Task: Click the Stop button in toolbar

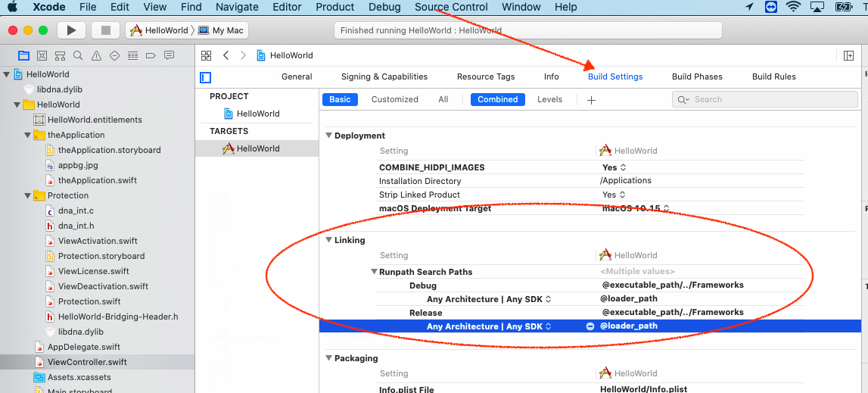Action: point(105,30)
